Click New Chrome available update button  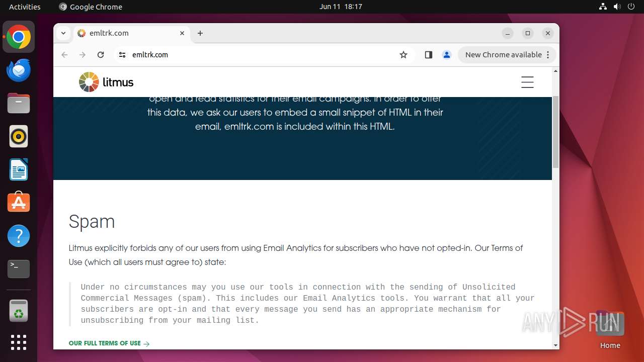[x=503, y=55]
